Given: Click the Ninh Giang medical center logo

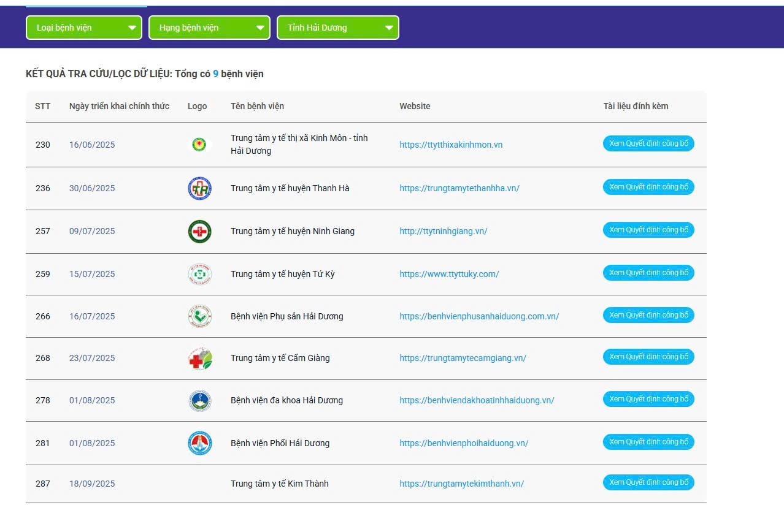Looking at the screenshot, I should tap(199, 231).
